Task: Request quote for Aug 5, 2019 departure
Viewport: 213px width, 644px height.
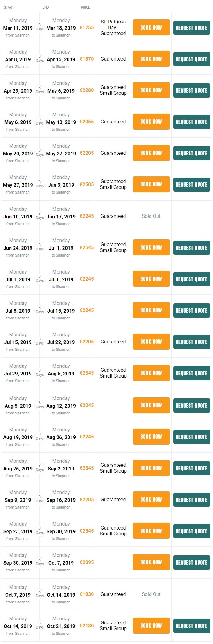Action: click(191, 406)
